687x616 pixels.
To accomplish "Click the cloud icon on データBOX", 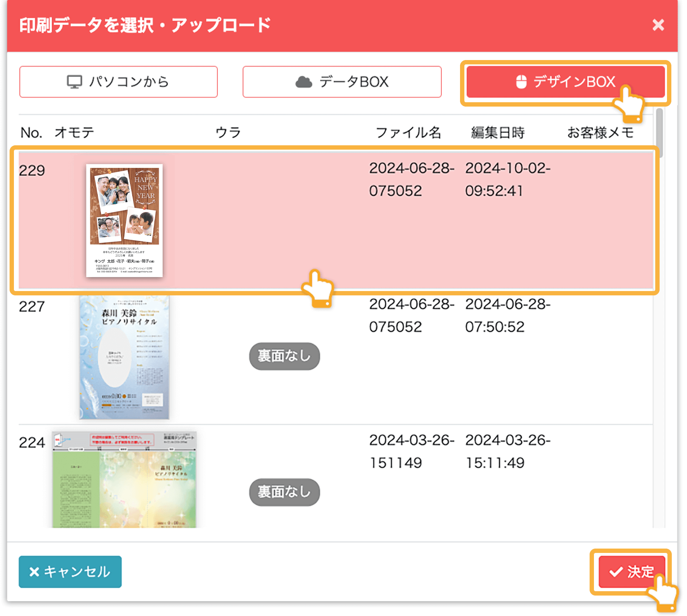I will point(303,82).
